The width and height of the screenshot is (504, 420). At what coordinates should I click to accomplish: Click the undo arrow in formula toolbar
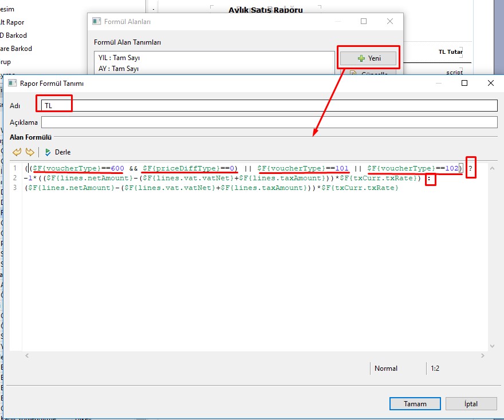point(17,152)
